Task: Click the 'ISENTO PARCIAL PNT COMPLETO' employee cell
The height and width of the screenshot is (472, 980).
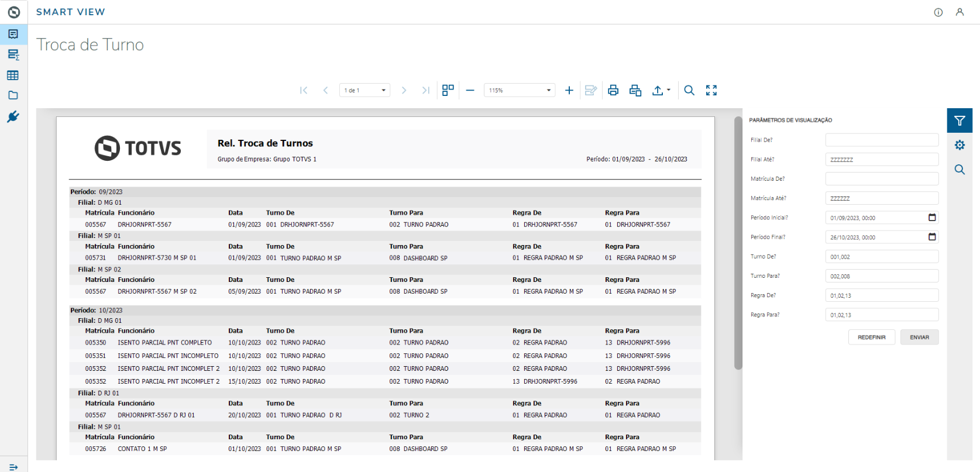Action: [x=165, y=343]
